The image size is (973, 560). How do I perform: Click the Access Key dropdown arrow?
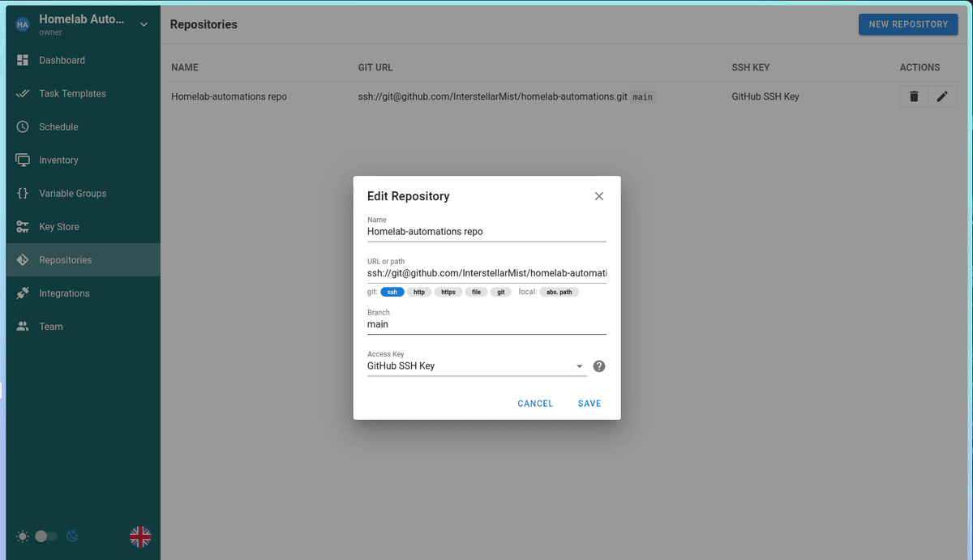point(580,366)
